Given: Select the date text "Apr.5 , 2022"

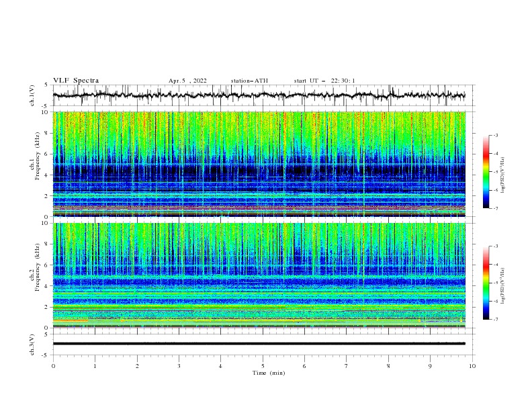Looking at the screenshot, I should point(187,81).
